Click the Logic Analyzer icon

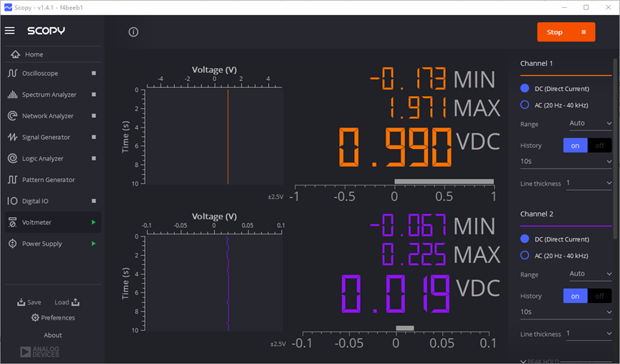pyautogui.click(x=13, y=158)
